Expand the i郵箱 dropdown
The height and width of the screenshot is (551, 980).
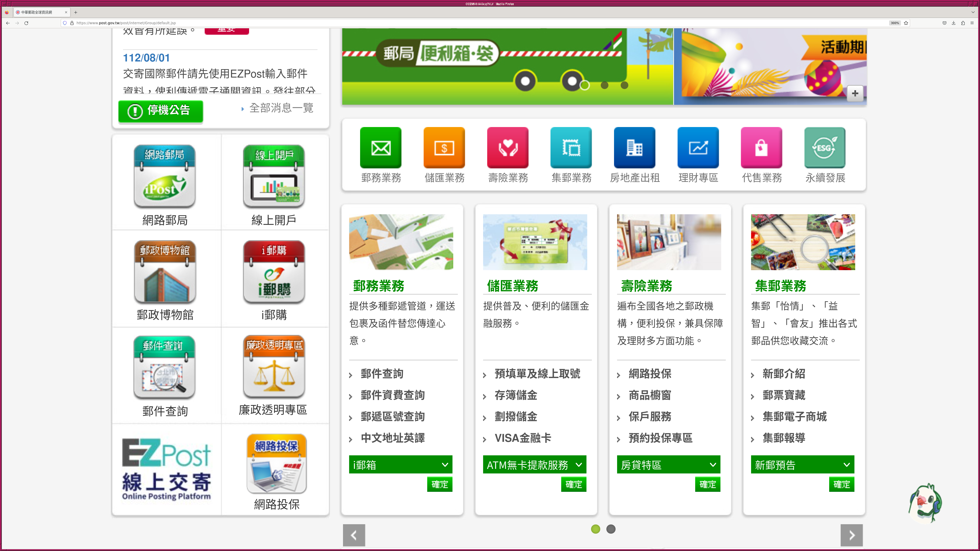click(x=400, y=464)
